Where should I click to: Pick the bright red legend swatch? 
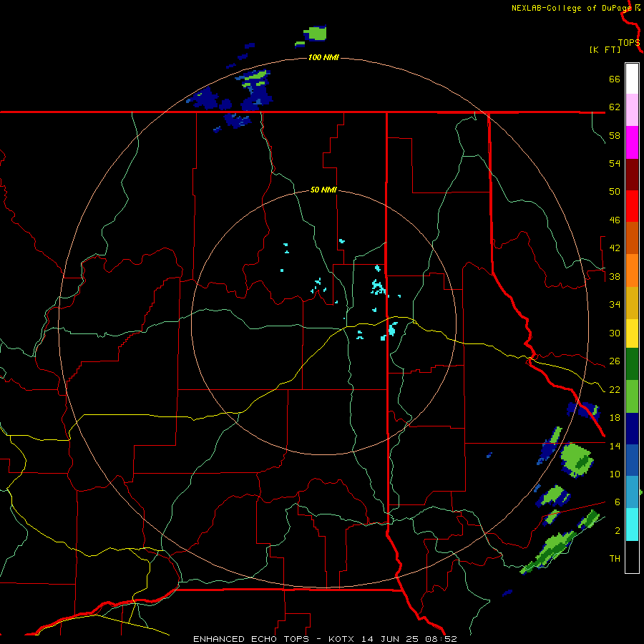pos(632,206)
